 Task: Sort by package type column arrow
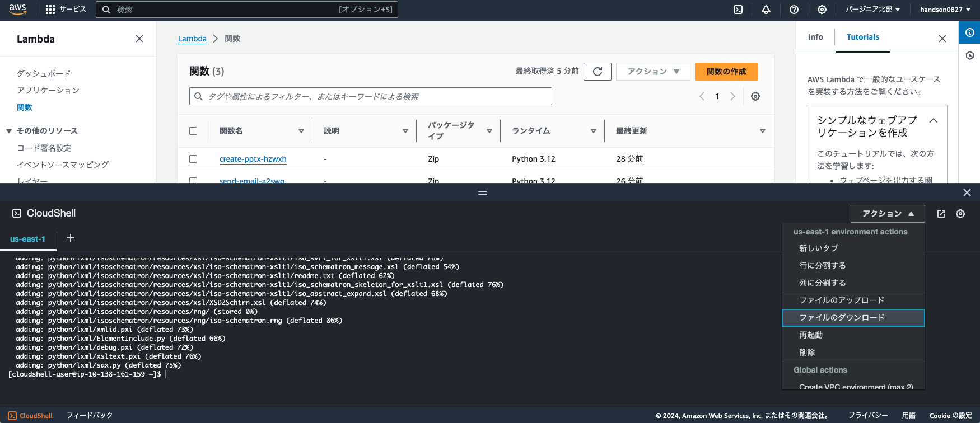(489, 131)
